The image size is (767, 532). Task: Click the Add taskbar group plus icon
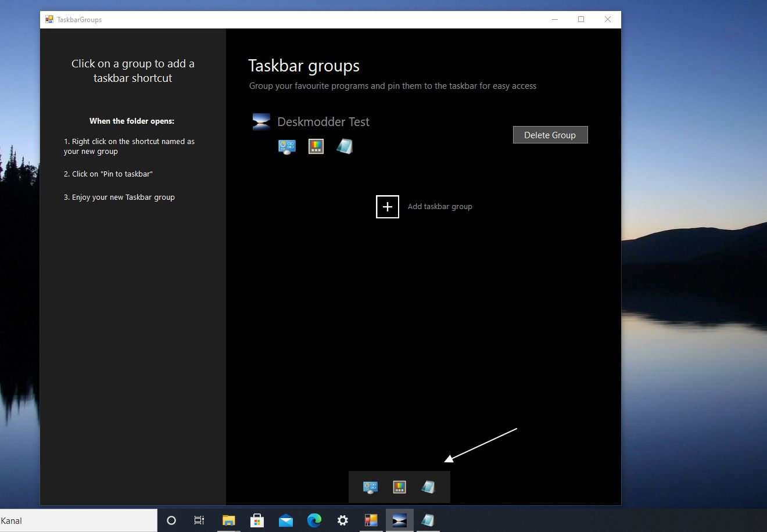388,207
